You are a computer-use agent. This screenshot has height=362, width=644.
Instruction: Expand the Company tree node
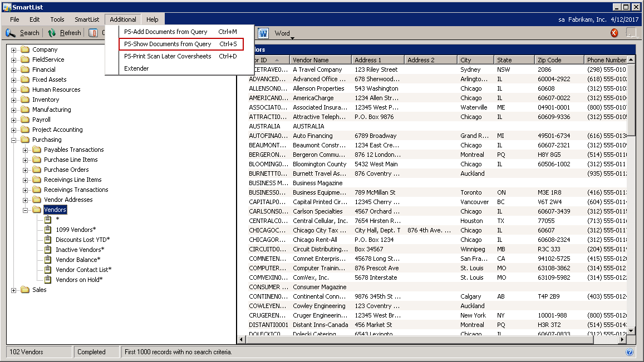pos(13,50)
